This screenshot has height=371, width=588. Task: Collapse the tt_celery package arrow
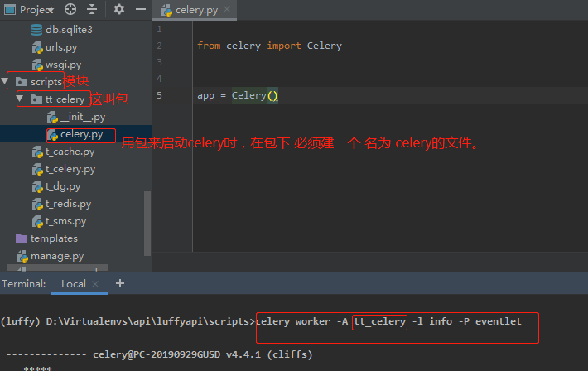[x=21, y=99]
